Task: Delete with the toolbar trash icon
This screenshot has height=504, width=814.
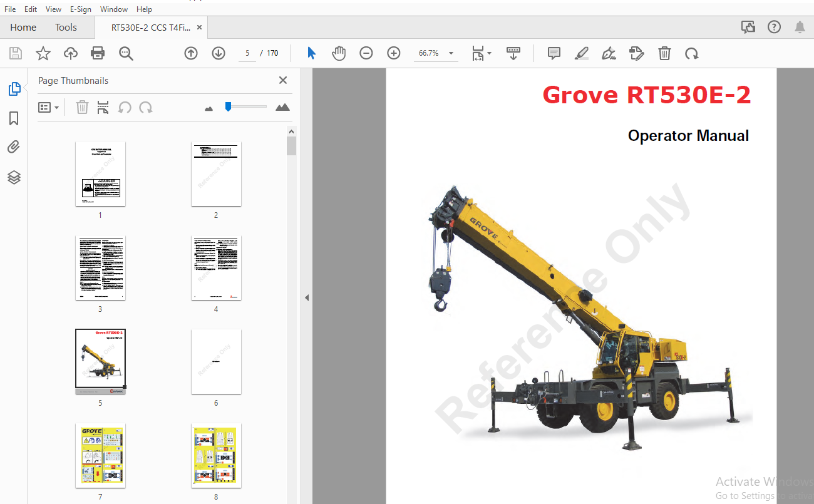Action: click(x=664, y=53)
